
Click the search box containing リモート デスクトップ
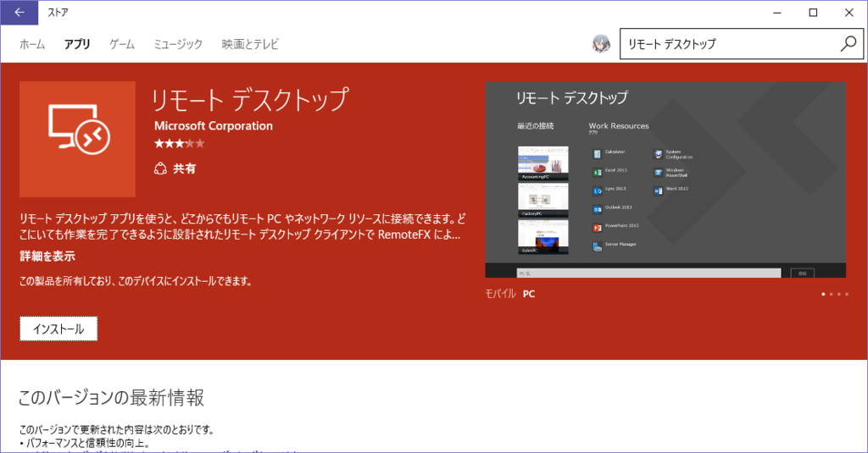pyautogui.click(x=729, y=44)
